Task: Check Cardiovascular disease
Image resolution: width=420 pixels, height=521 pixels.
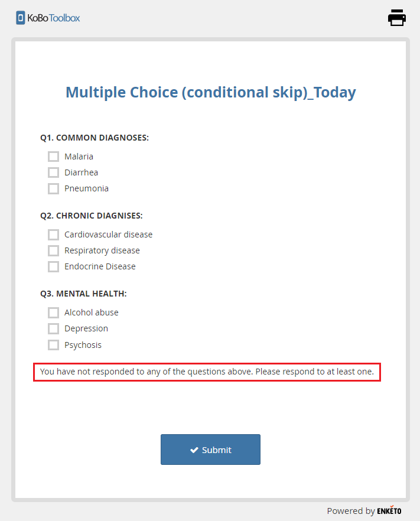Action: (x=53, y=235)
